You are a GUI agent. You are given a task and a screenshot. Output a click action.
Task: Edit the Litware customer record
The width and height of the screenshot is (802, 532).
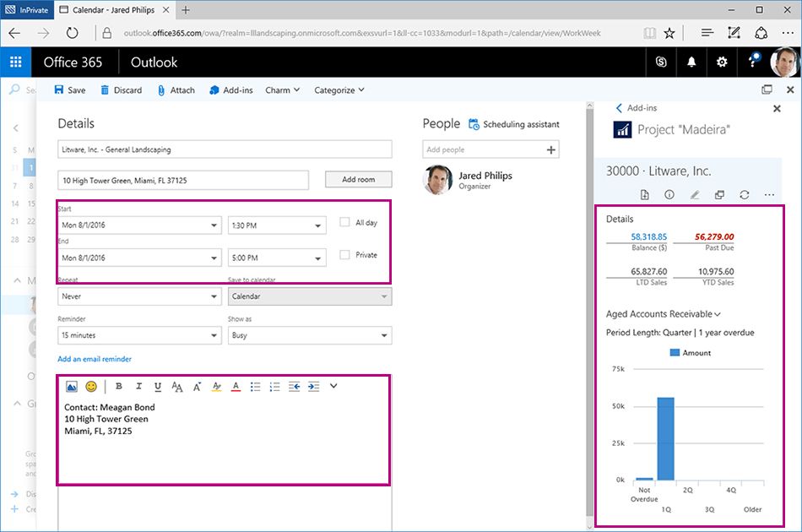tap(695, 195)
